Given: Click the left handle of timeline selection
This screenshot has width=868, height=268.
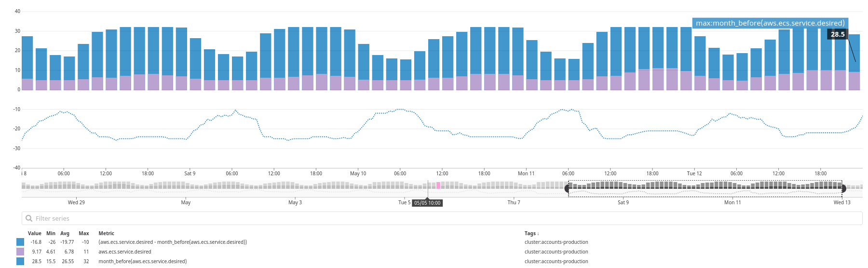Looking at the screenshot, I should 568,189.
